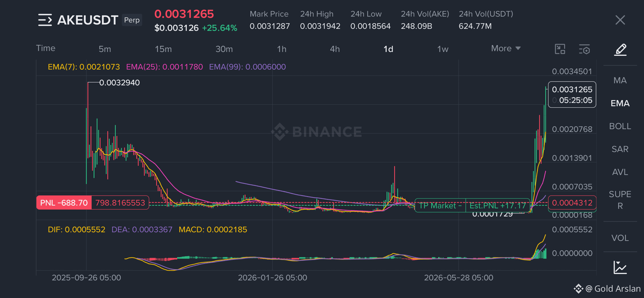Toggle the MA indicator
Viewport: 644px width, 298px height.
pos(620,80)
